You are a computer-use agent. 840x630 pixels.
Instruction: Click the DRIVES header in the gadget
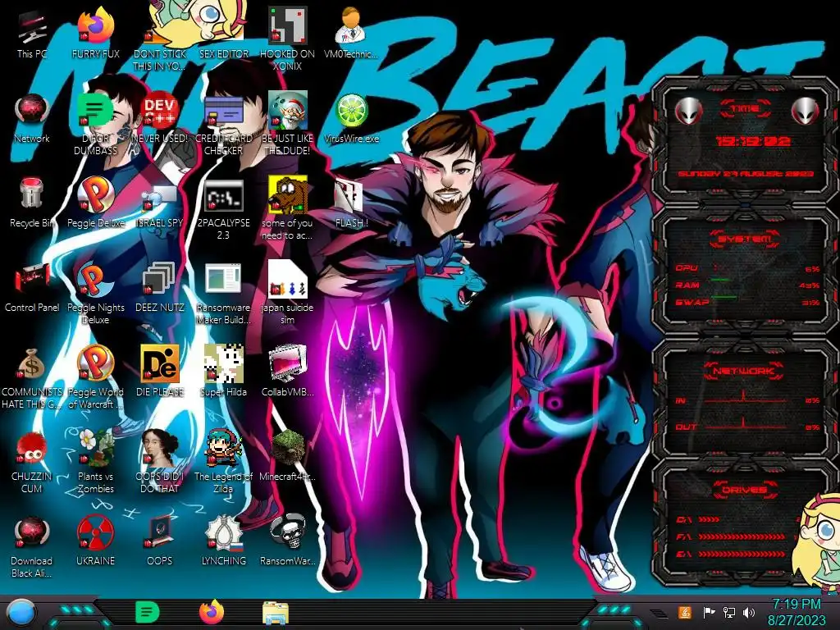click(744, 490)
